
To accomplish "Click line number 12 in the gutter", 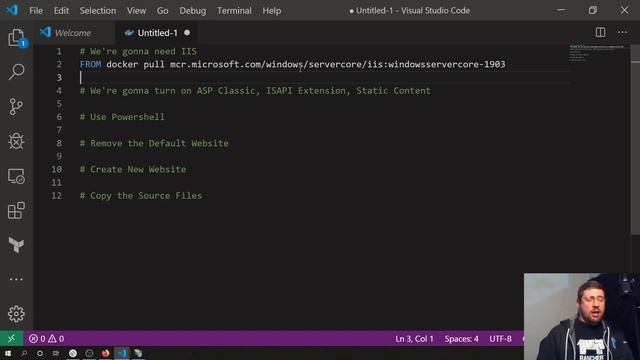I will point(57,196).
